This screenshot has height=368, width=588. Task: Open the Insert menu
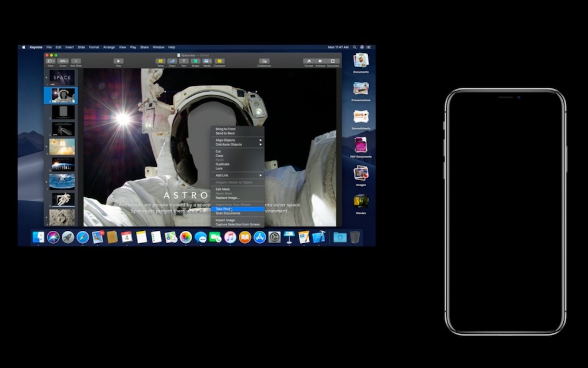coord(70,47)
